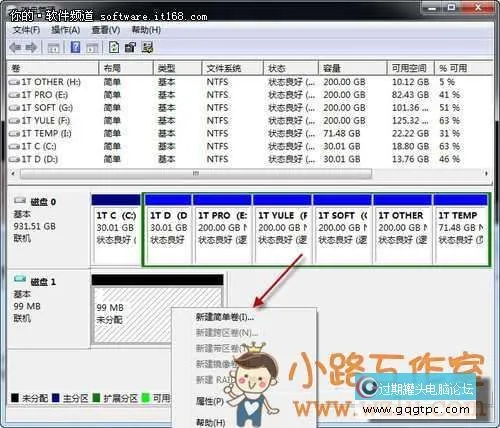The height and width of the screenshot is (428, 500).
Task: Select the 1T YULE partition block
Action: point(282,229)
